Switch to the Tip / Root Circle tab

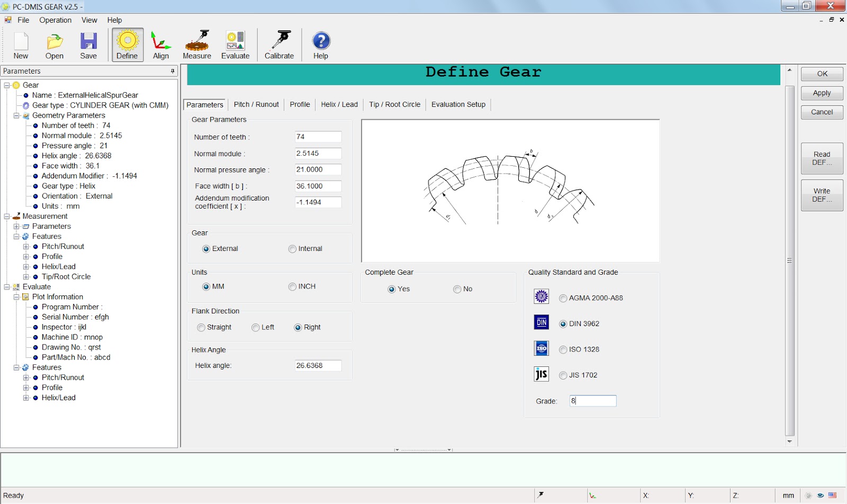coord(395,104)
